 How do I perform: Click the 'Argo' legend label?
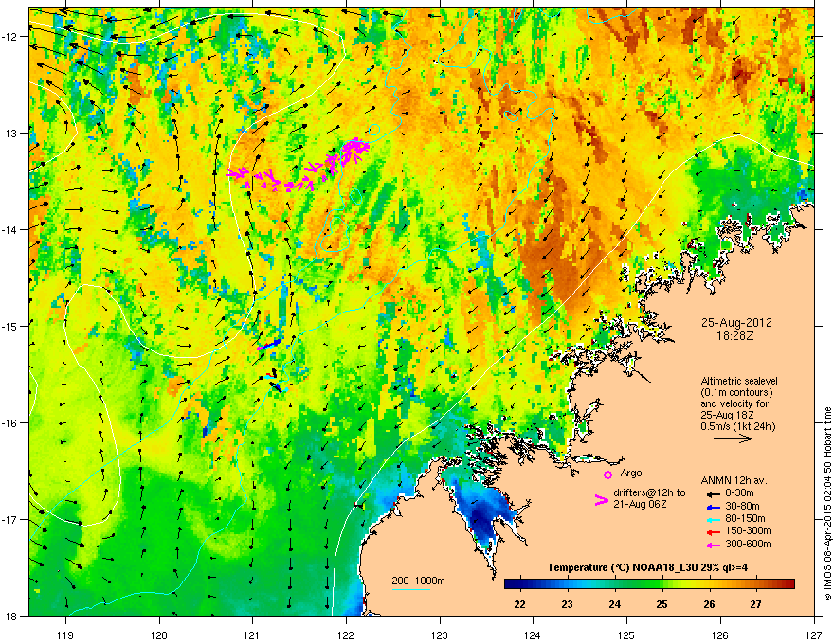point(631,473)
